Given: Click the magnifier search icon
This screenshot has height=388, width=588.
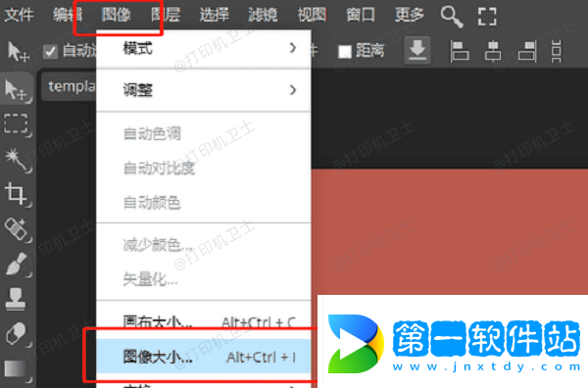Looking at the screenshot, I should (x=452, y=17).
